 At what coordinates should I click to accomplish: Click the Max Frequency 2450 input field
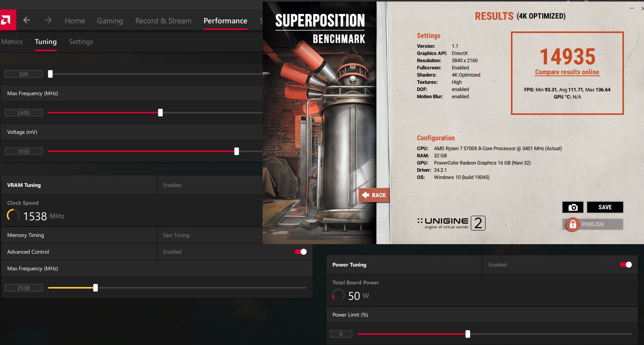click(x=24, y=113)
